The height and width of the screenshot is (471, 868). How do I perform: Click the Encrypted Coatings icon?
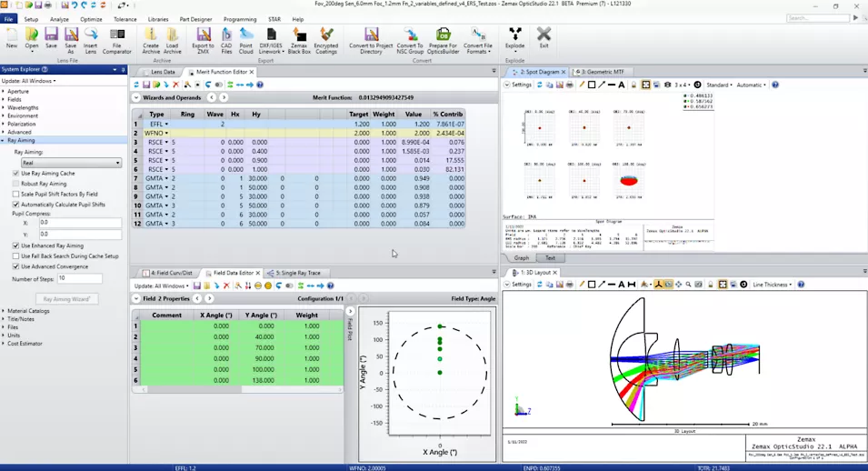(x=325, y=37)
